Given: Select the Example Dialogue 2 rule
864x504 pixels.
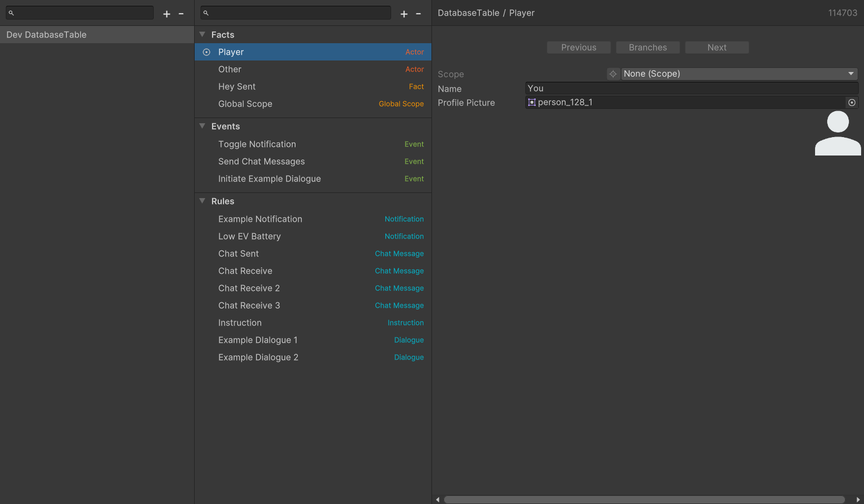Looking at the screenshot, I should (x=313, y=357).
